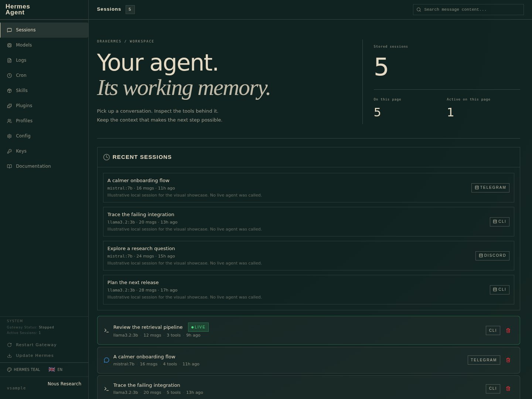This screenshot has width=532, height=399.
Task: Open the Sessions sidebar item
Action: point(44,30)
